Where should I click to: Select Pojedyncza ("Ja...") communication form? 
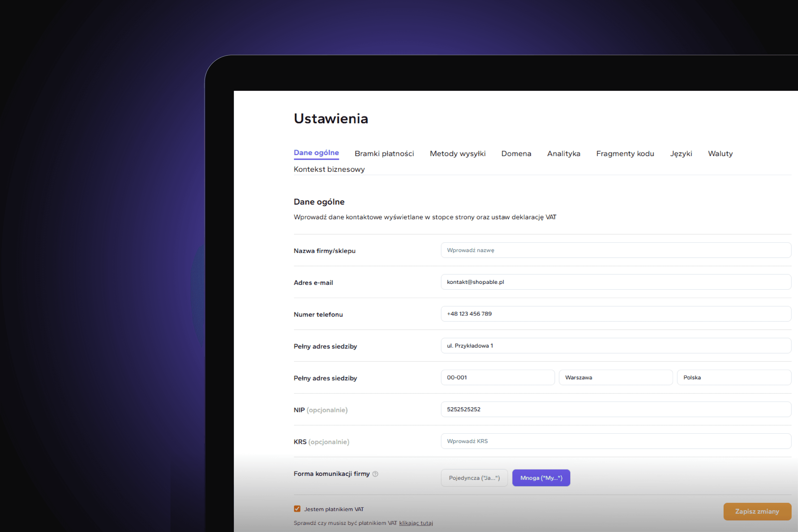474,478
